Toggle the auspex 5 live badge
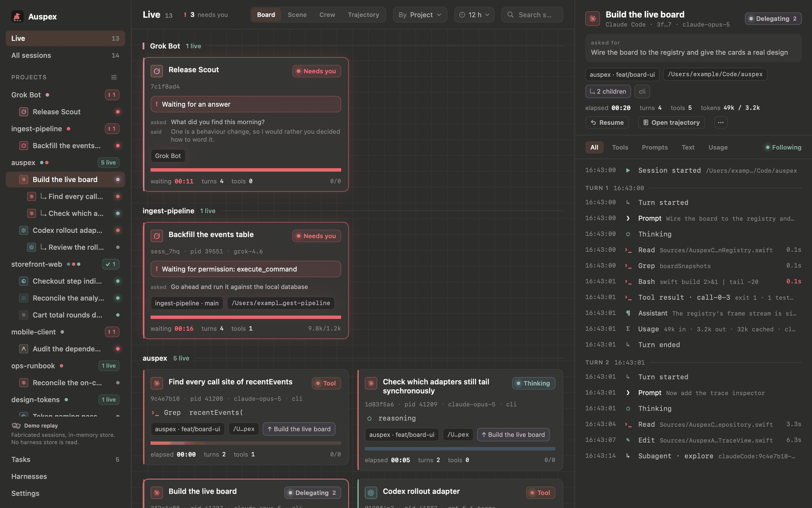The width and height of the screenshot is (812, 508). point(108,163)
